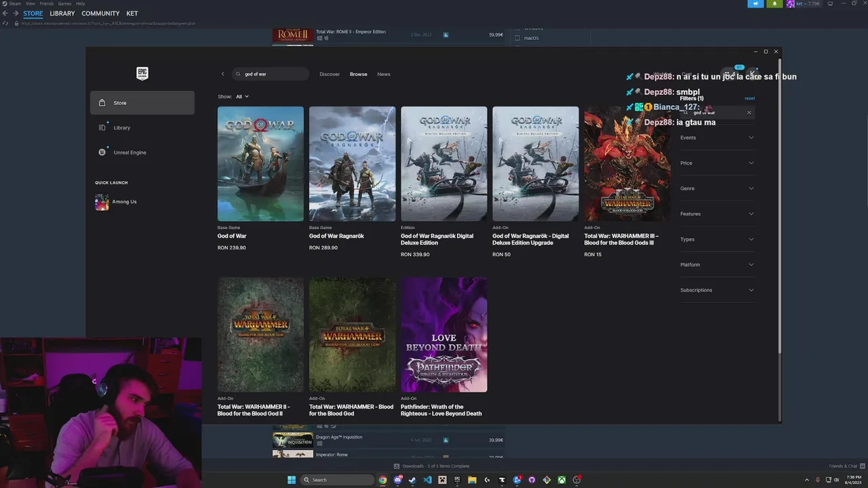Screen dimensions: 868x488
Task: Open Minecraft from taskbar
Action: point(442,480)
